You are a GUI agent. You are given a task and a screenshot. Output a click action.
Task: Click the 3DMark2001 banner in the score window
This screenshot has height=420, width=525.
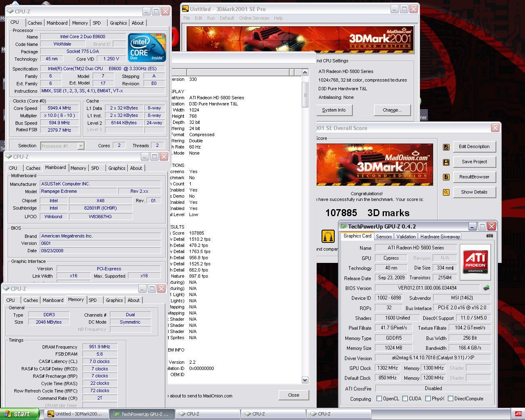[374, 164]
